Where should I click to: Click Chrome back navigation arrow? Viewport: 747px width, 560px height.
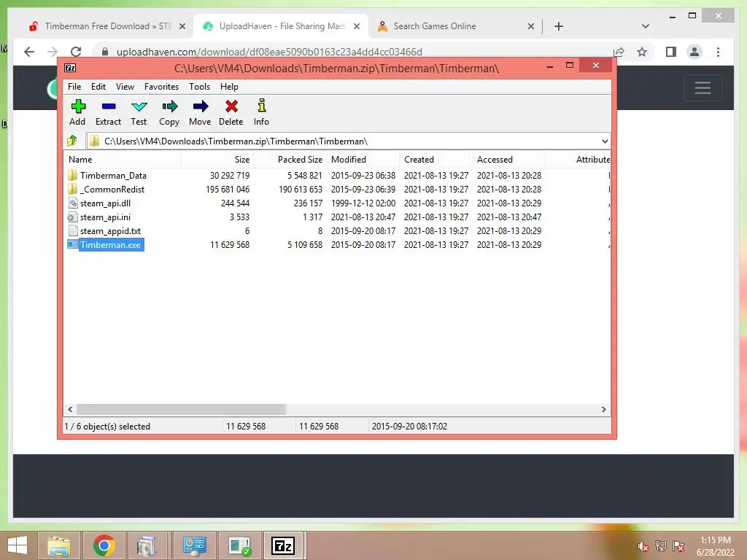point(29,52)
